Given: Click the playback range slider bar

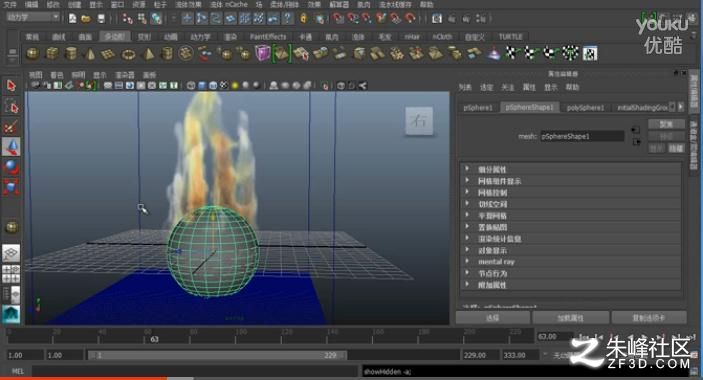Looking at the screenshot, I should pyautogui.click(x=217, y=355).
